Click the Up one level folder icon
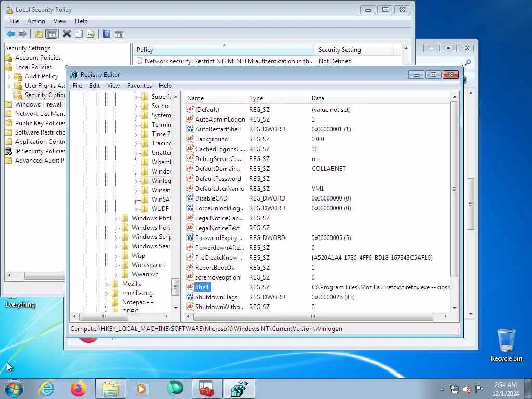This screenshot has height=399, width=532. [38, 34]
